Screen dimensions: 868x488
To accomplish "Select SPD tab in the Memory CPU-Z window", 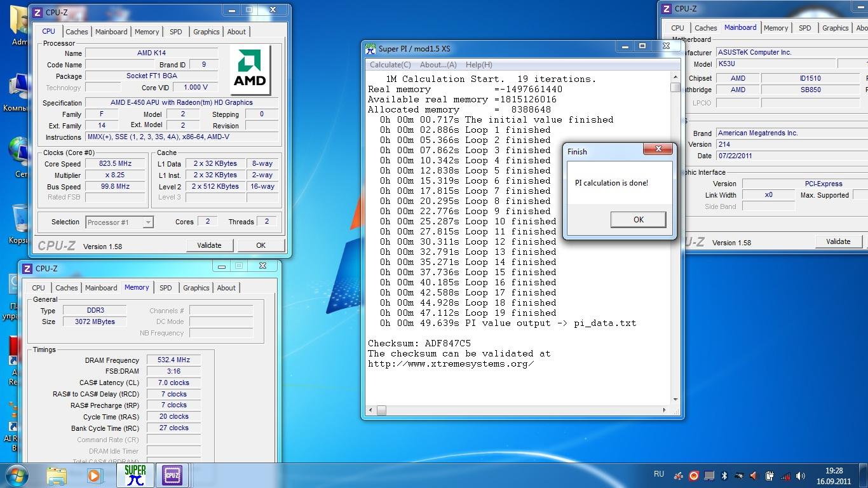I will pos(166,288).
